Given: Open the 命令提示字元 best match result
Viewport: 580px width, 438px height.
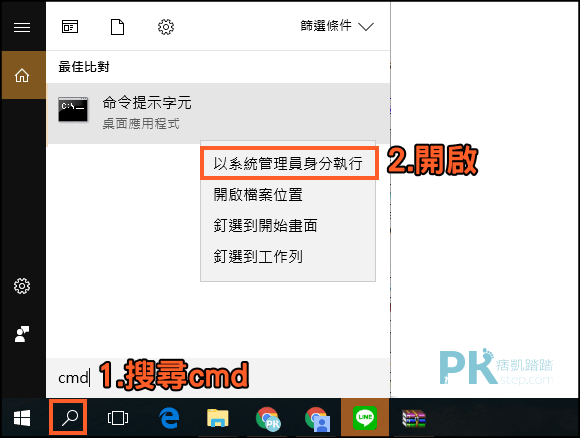Looking at the screenshot, I should pos(218,113).
